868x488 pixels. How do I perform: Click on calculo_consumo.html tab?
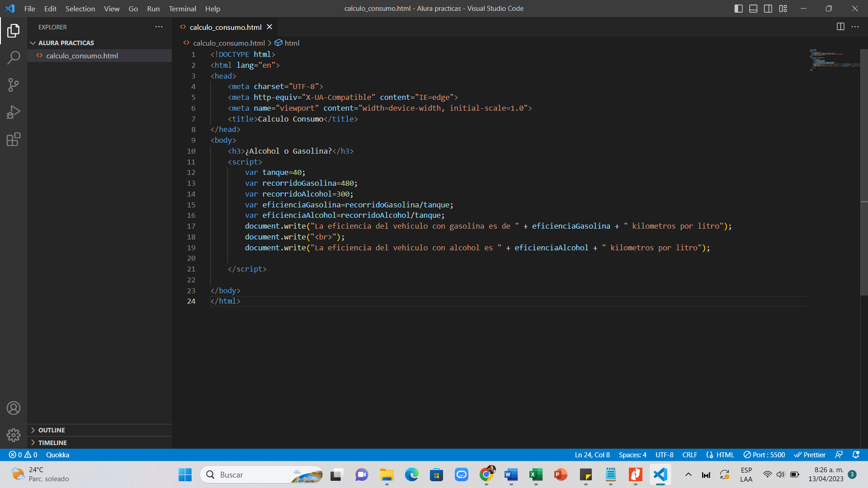click(x=226, y=27)
